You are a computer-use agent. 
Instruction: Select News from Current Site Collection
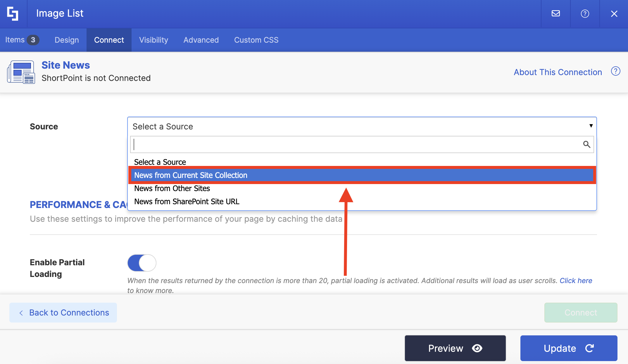[191, 175]
